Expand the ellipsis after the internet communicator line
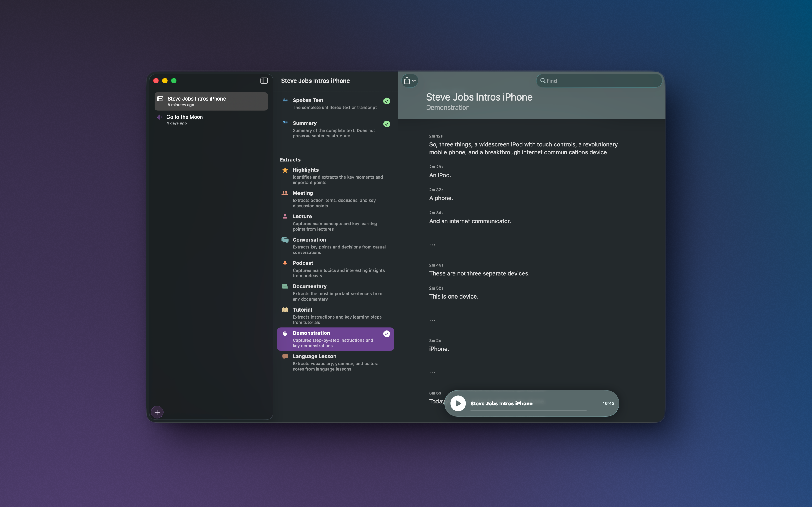 point(433,244)
